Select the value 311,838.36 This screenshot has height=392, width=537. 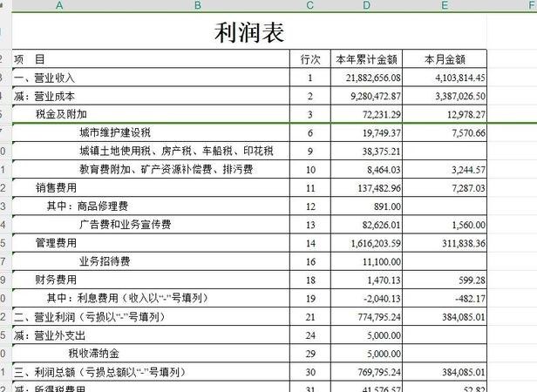pos(464,243)
